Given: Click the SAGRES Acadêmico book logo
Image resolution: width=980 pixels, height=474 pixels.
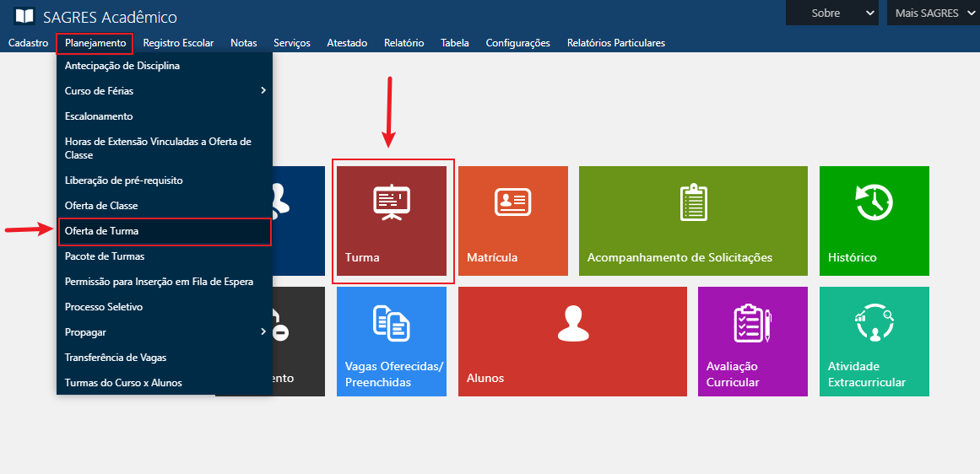Looking at the screenshot, I should [x=24, y=17].
